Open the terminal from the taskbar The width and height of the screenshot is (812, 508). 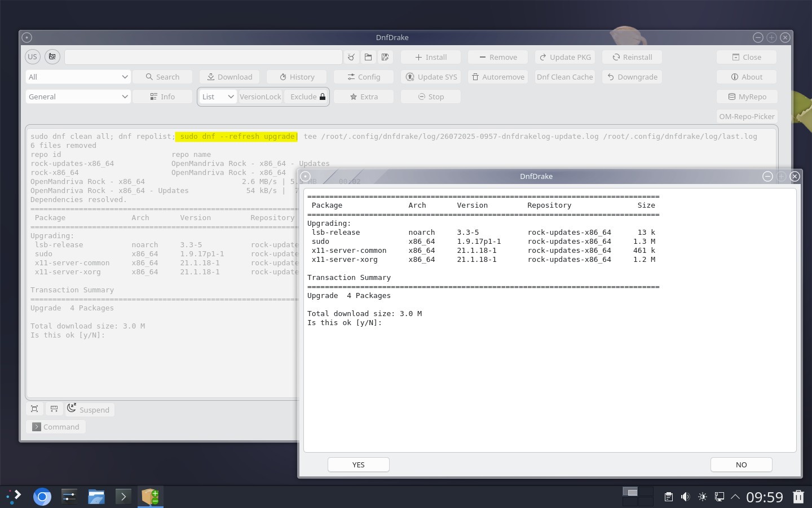pyautogui.click(x=123, y=497)
